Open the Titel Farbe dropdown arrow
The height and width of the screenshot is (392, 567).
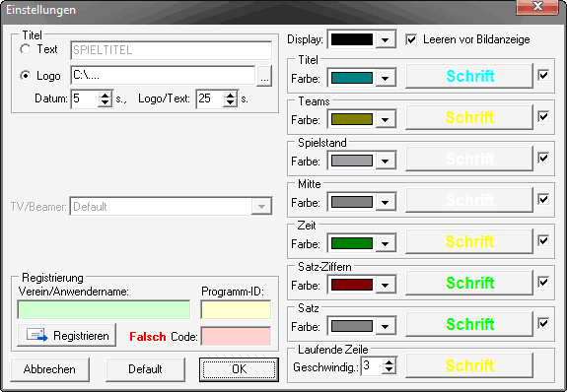tap(386, 78)
